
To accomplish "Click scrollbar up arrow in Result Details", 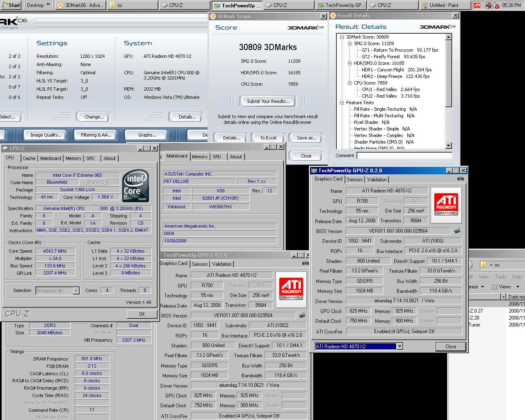I will coord(448,37).
